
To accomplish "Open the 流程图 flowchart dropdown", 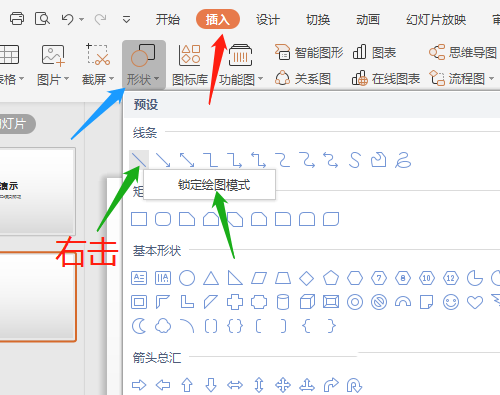I will pos(462,79).
